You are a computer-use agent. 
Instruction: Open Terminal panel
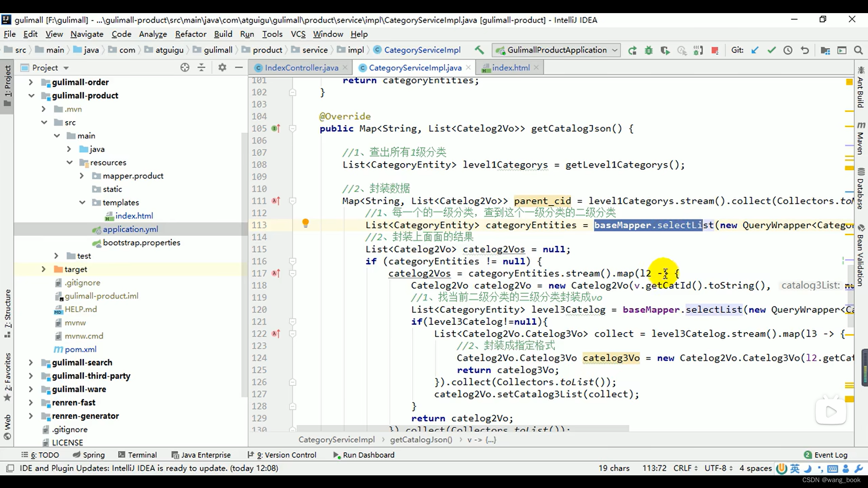142,455
